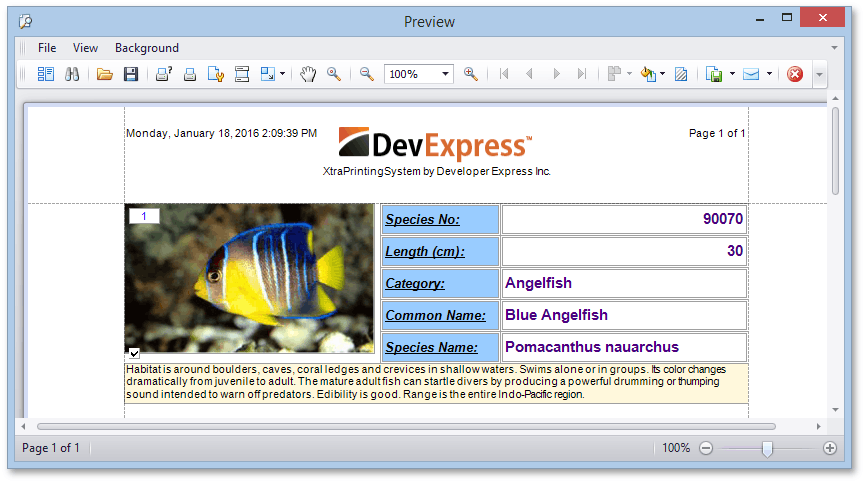The width and height of the screenshot is (865, 483).
Task: Click the Export Document icon
Action: pos(714,74)
